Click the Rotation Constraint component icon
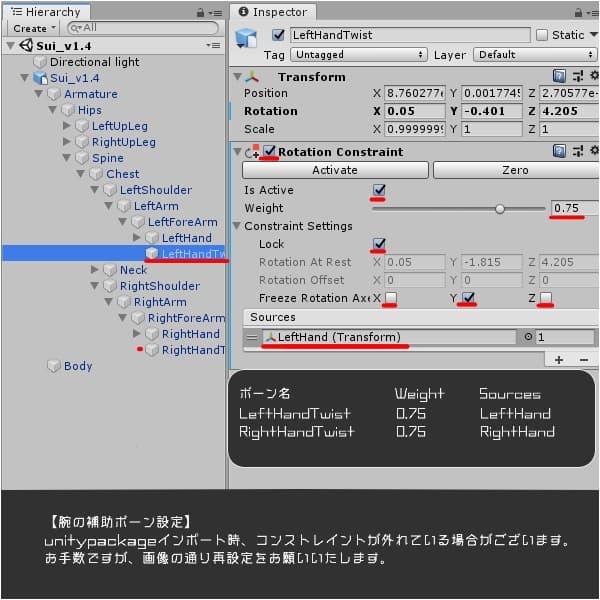This screenshot has width=600, height=600. pos(252,152)
